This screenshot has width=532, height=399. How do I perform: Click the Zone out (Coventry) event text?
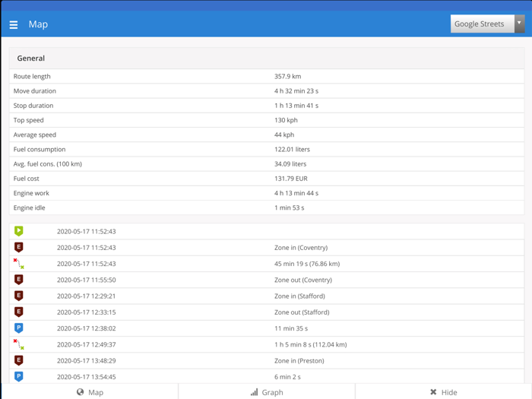click(303, 280)
